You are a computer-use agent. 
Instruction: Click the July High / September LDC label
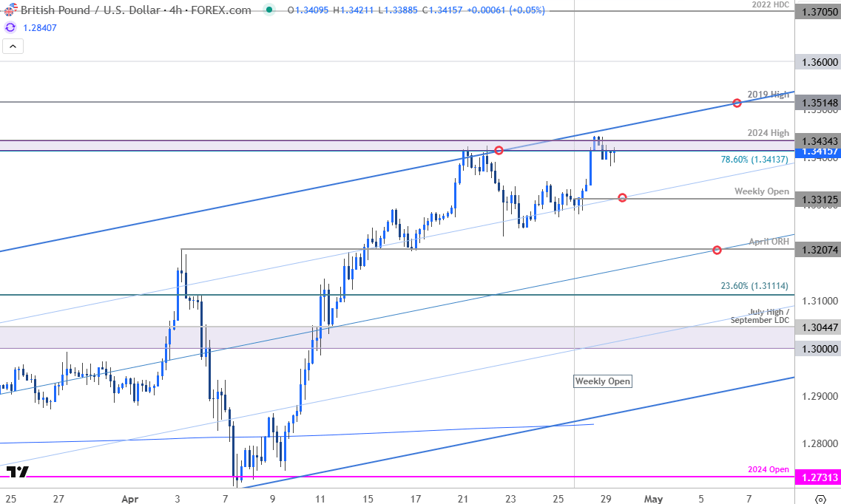coord(760,316)
